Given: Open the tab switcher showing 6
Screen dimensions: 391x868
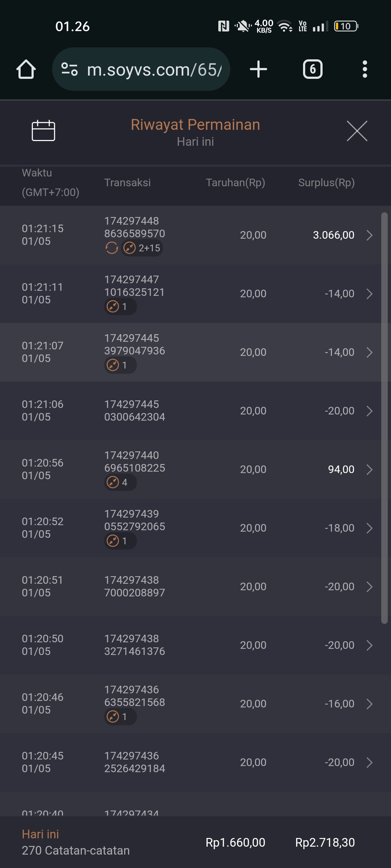Looking at the screenshot, I should 312,69.
